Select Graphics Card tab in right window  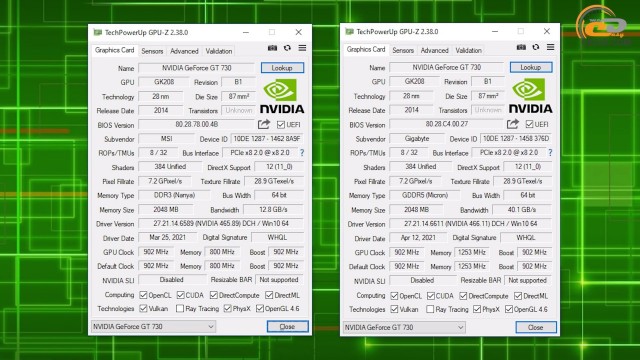366,49
